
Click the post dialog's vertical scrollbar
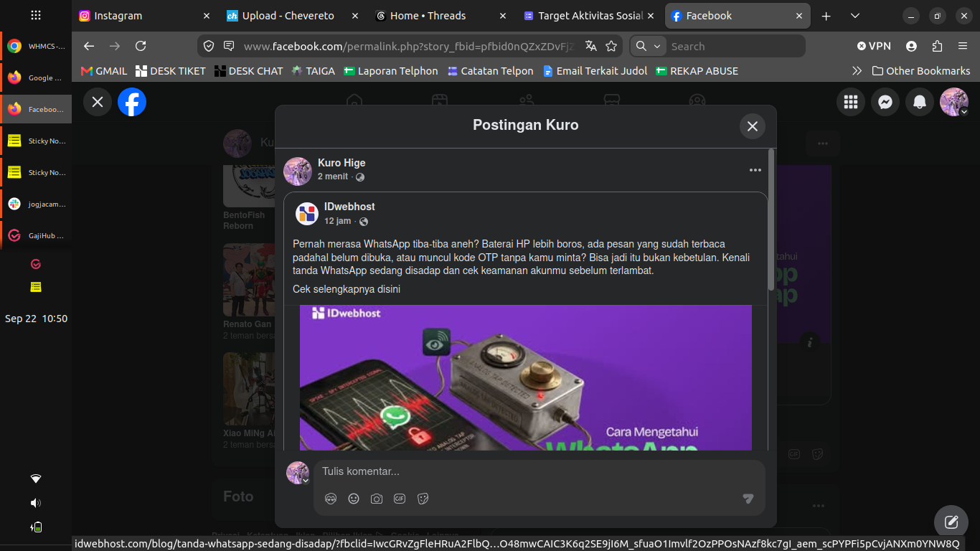pyautogui.click(x=771, y=220)
